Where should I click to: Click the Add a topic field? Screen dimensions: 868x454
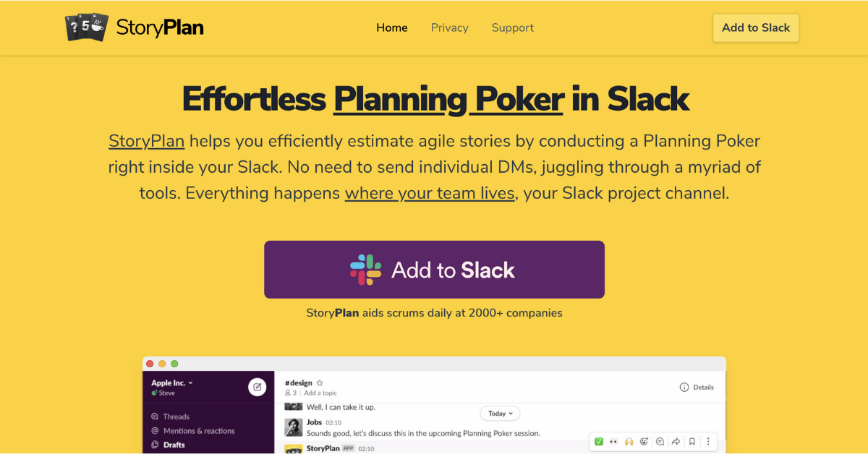click(x=322, y=393)
